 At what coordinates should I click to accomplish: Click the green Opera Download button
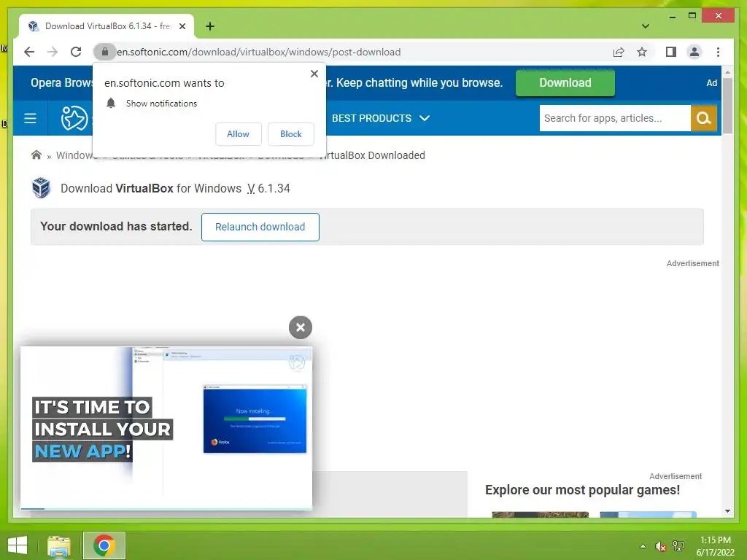pos(565,83)
